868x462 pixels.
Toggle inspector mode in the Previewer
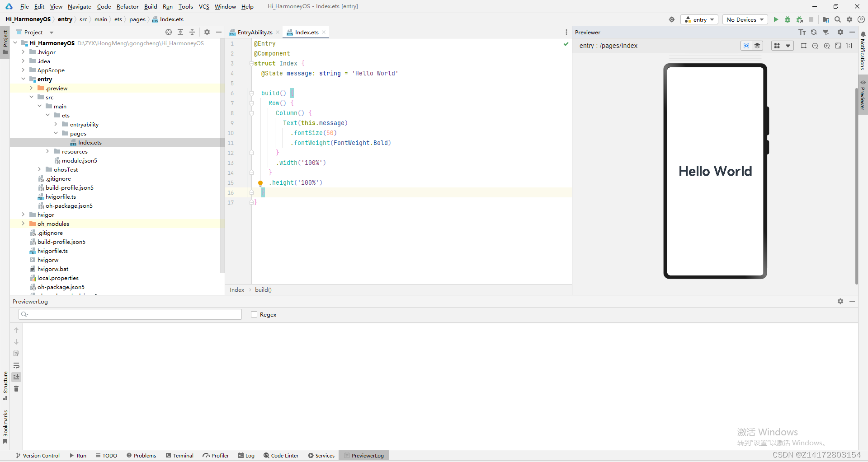point(746,46)
